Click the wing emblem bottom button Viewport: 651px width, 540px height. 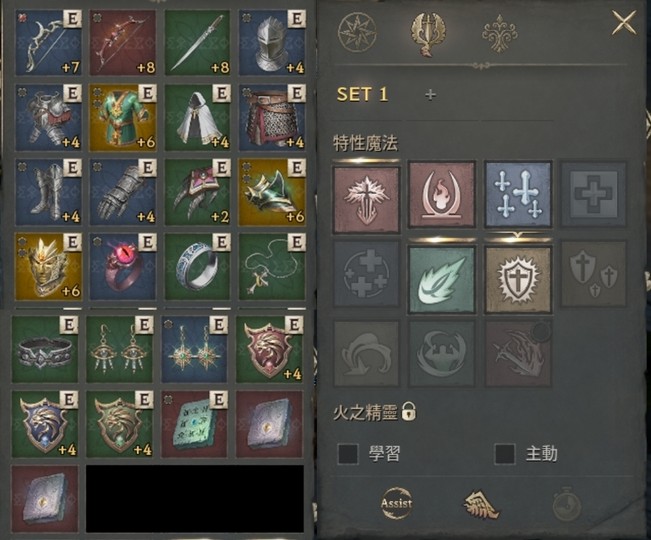481,504
